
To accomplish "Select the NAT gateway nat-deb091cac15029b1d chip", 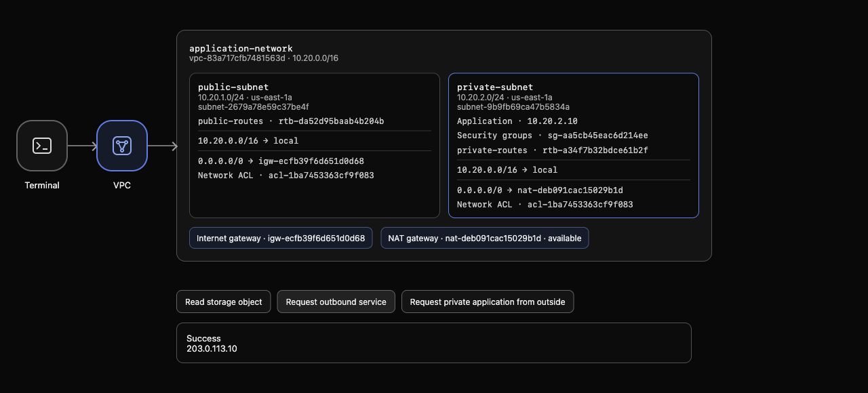I will tap(485, 238).
